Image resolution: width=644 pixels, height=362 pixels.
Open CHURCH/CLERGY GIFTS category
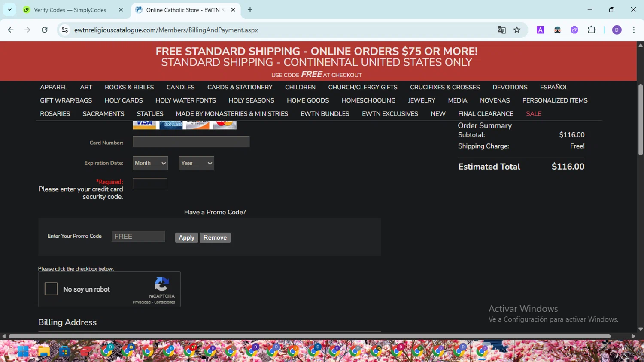pos(363,87)
